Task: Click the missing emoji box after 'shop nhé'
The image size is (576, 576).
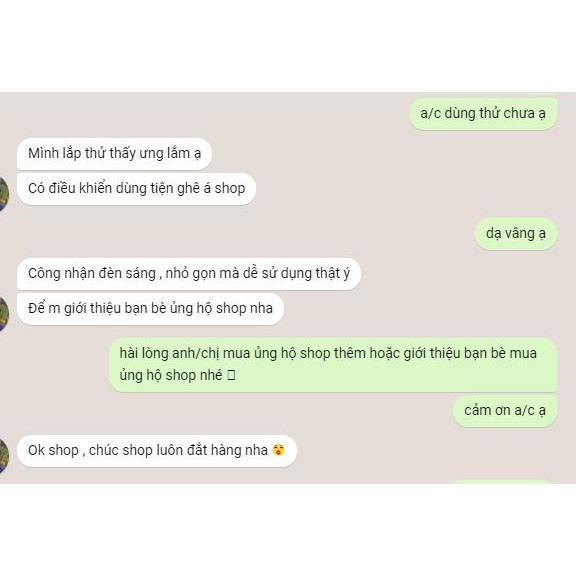Action: click(x=231, y=375)
